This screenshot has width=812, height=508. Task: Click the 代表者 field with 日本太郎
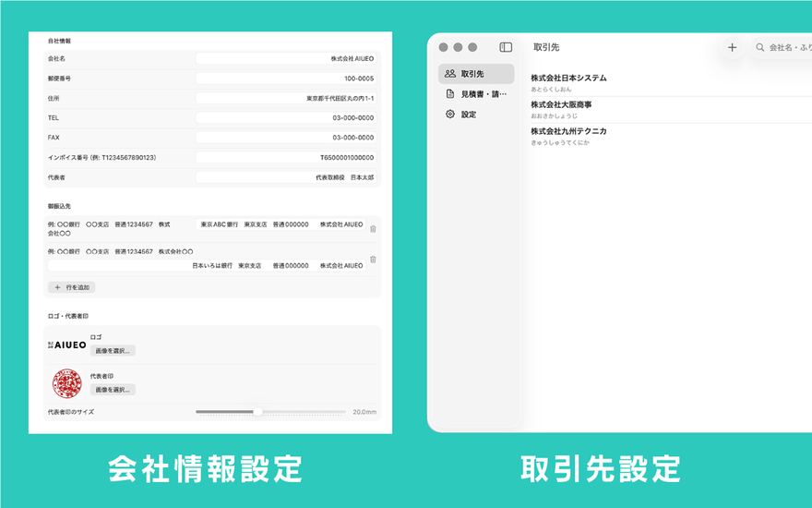click(x=286, y=177)
